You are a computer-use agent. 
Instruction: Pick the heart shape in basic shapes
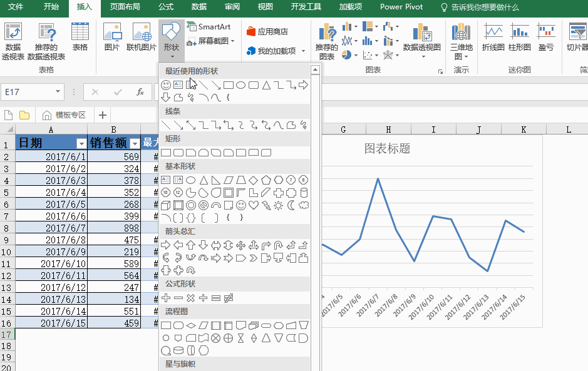click(254, 205)
